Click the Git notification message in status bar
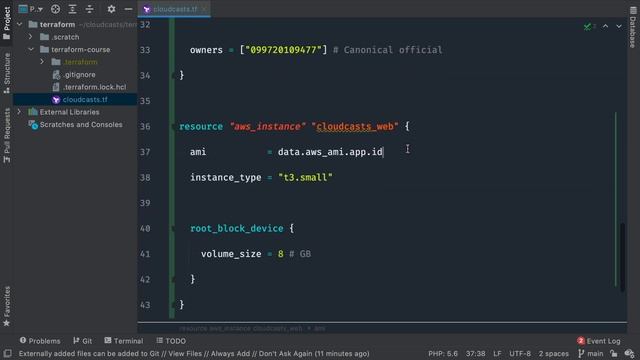The height and width of the screenshot is (360, 640). tap(194, 353)
